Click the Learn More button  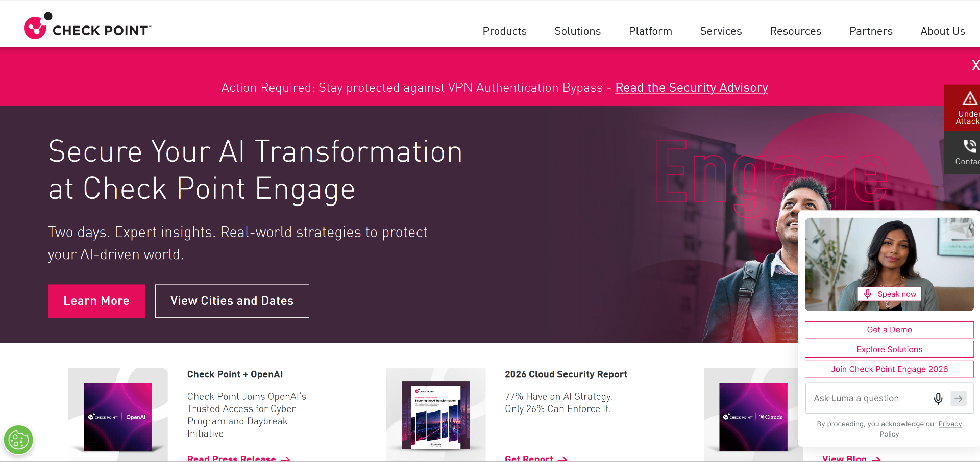96,301
